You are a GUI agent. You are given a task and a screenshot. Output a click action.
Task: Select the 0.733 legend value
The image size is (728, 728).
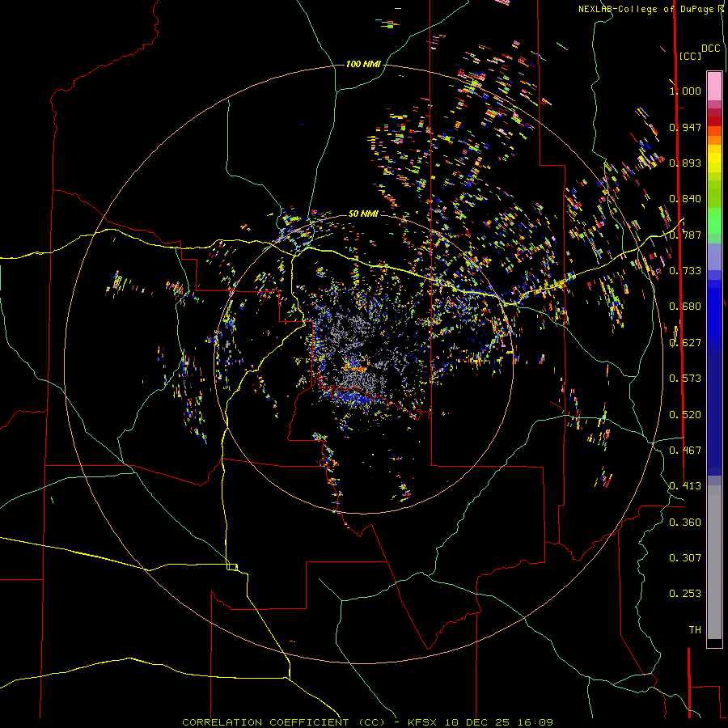point(685,271)
